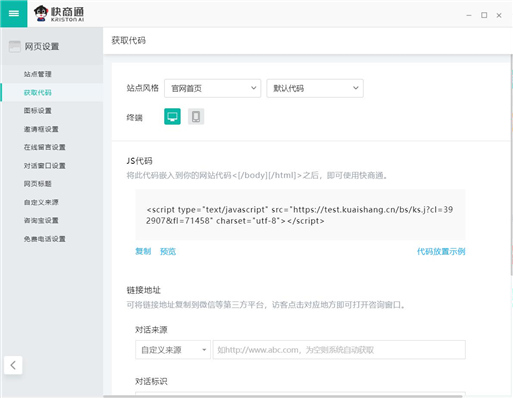The width and height of the screenshot is (513, 398).
Task: Maximize the application window
Action: tap(484, 15)
